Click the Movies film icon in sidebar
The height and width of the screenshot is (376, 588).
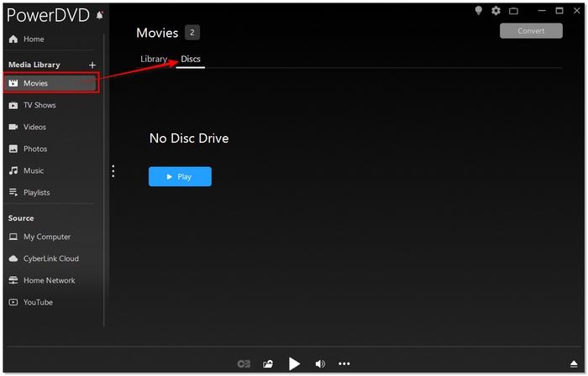click(x=13, y=83)
